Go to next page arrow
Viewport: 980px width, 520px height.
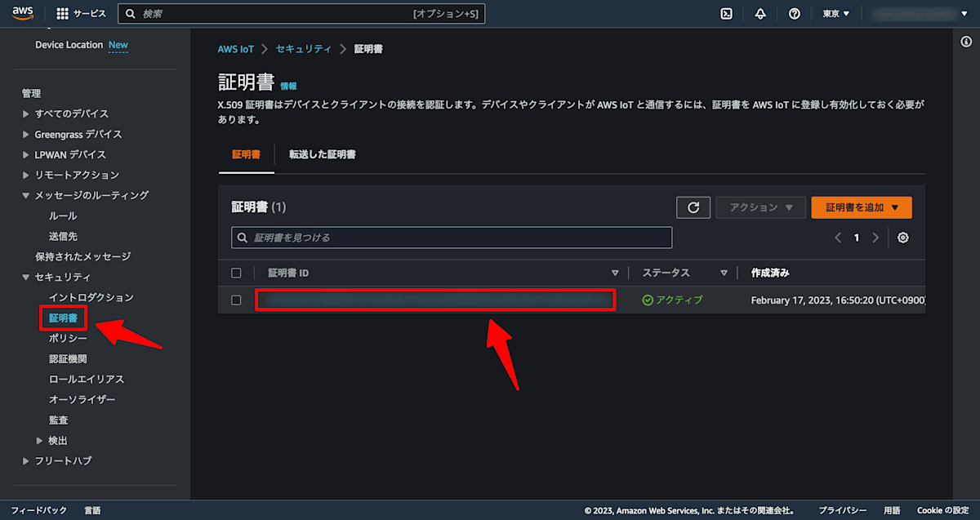875,238
